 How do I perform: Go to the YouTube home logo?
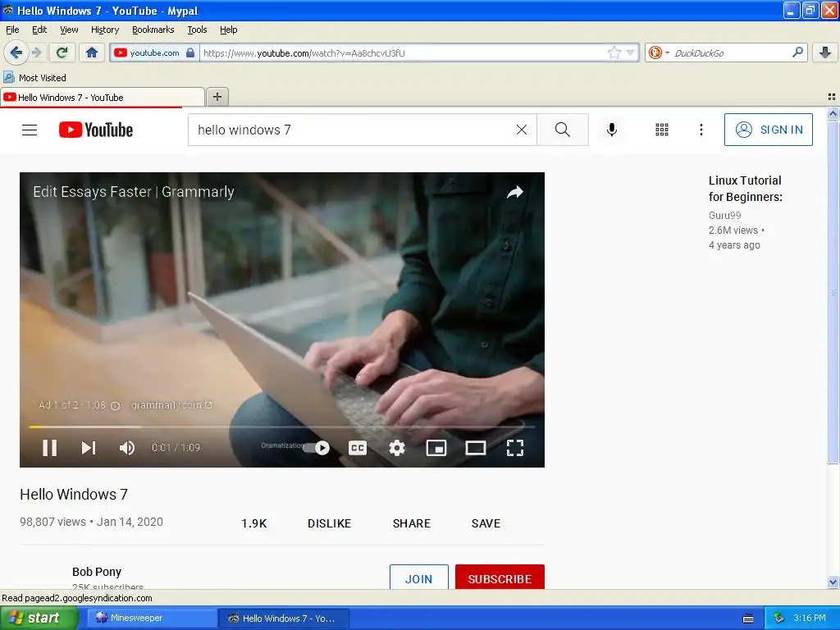(x=96, y=130)
